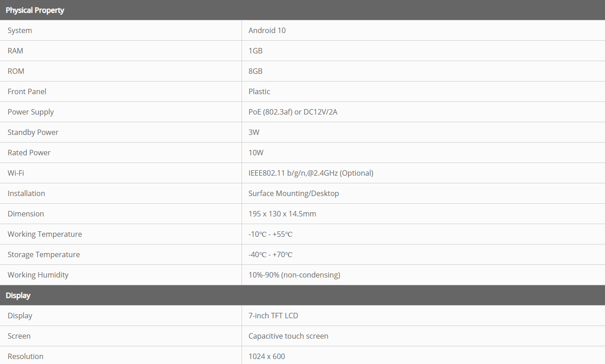
Task: Click the 8GB ROM value
Action: (x=256, y=71)
